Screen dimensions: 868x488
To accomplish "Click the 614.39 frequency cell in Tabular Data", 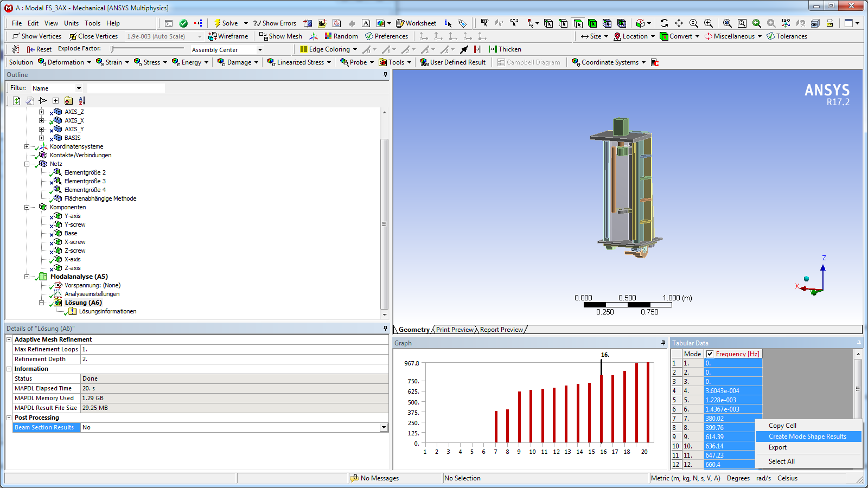I will click(x=733, y=437).
